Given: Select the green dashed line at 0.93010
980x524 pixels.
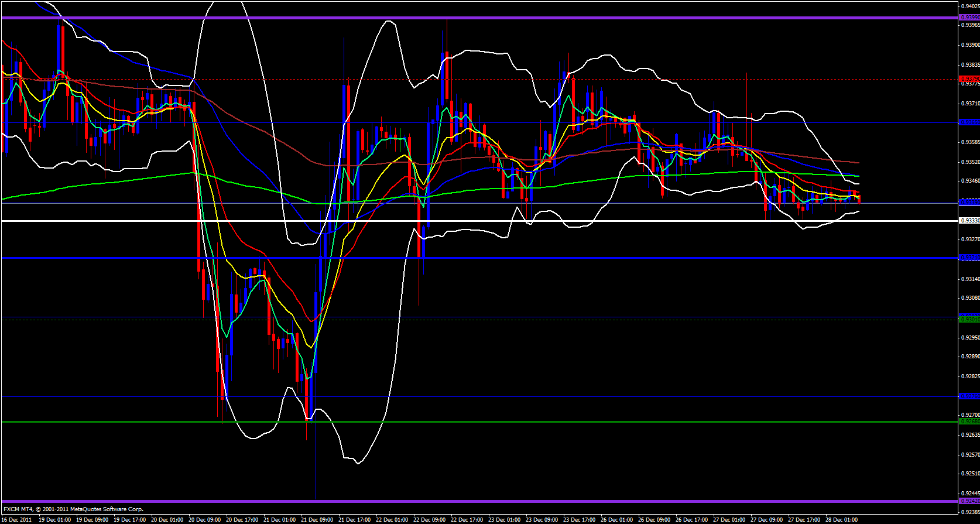Looking at the screenshot, I should 479,319.
